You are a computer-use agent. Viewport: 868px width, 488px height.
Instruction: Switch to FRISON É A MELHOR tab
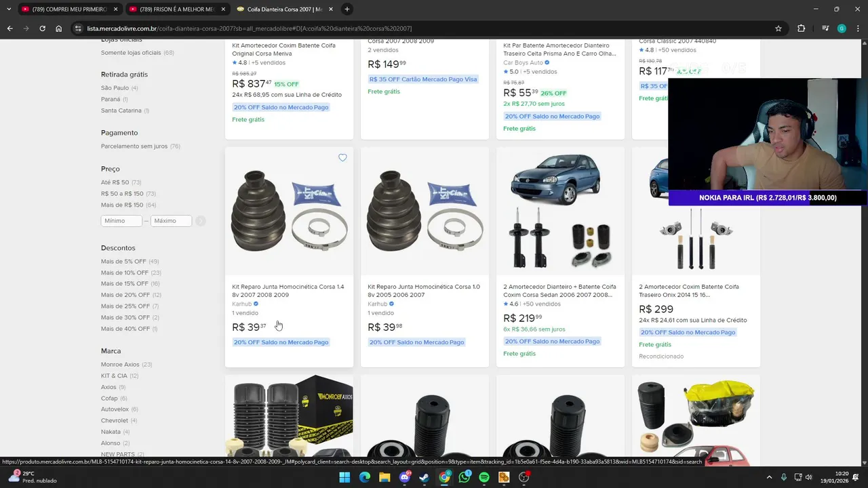pos(176,9)
